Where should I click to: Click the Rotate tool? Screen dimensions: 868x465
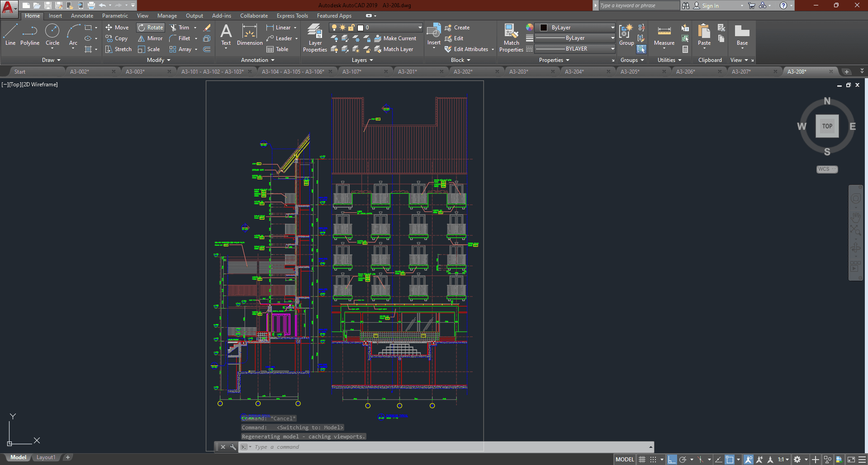(151, 28)
